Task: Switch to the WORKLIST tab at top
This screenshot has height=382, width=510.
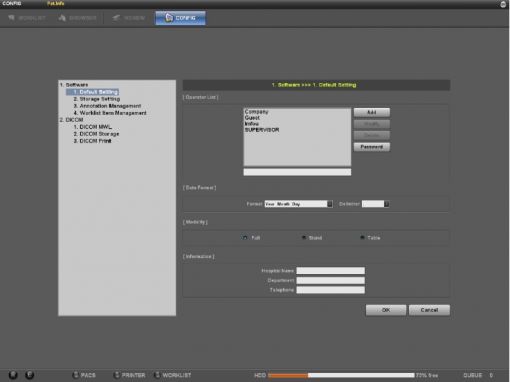Action: pos(27,18)
